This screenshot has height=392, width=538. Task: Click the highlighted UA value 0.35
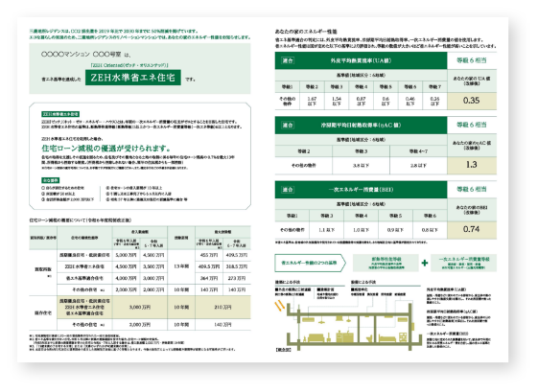coord(472,101)
